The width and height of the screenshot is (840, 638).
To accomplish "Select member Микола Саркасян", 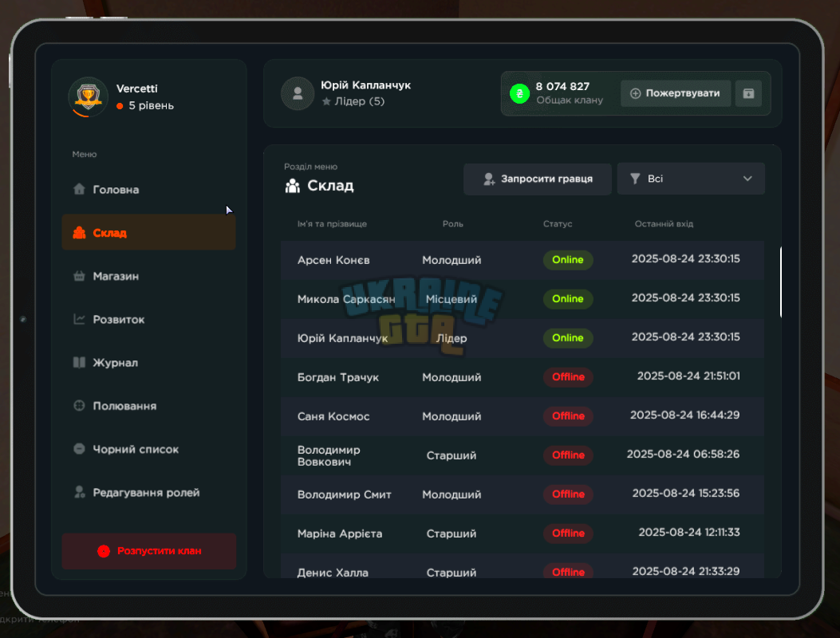I will pyautogui.click(x=523, y=299).
